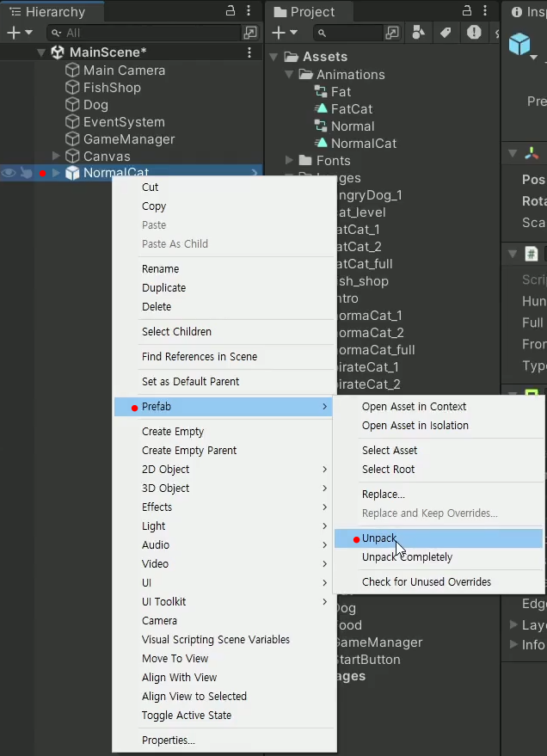This screenshot has width=547, height=756.
Task: Open Properties from the context menu
Action: tap(224, 741)
